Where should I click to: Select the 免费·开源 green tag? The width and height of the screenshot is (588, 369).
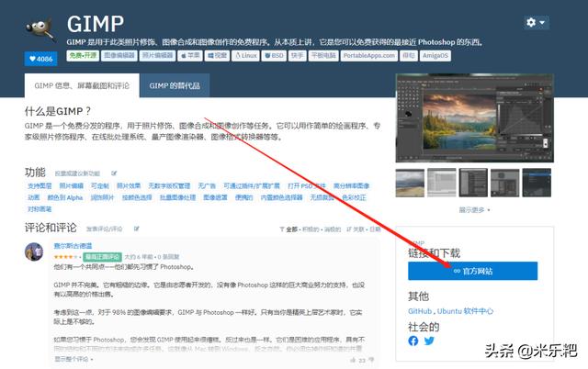(x=83, y=55)
